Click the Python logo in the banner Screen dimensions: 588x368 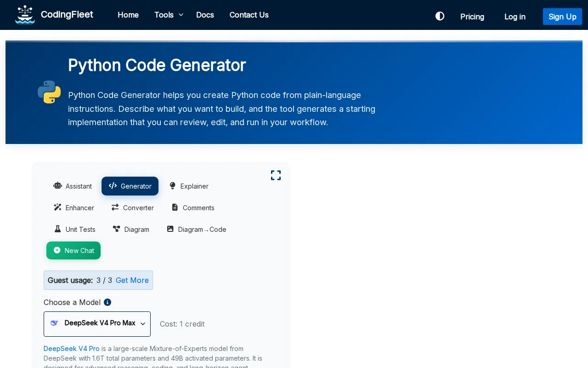49,92
